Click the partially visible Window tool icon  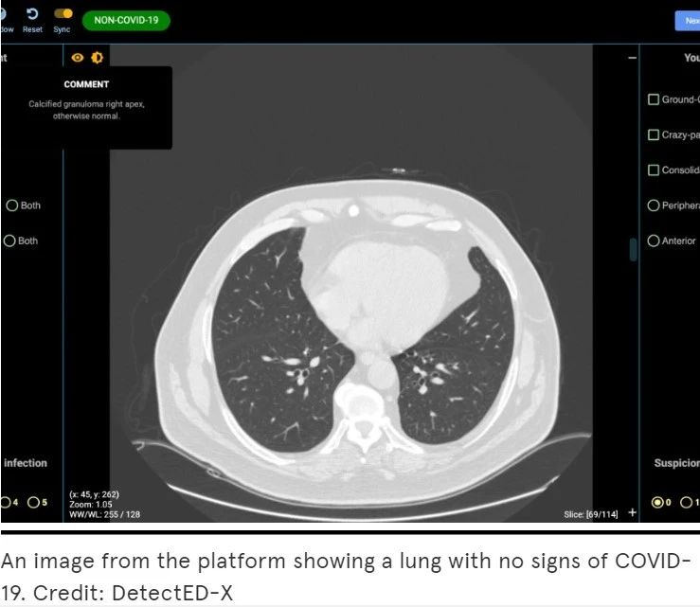[5, 14]
